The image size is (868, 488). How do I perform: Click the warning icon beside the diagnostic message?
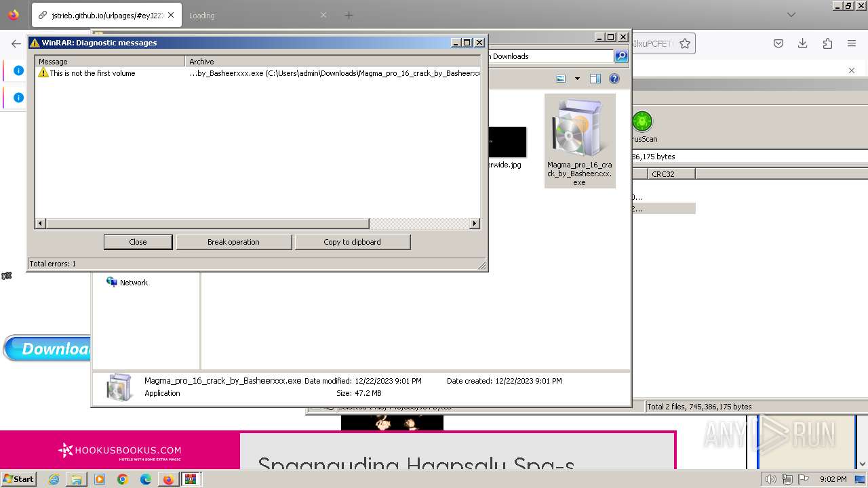pyautogui.click(x=43, y=73)
